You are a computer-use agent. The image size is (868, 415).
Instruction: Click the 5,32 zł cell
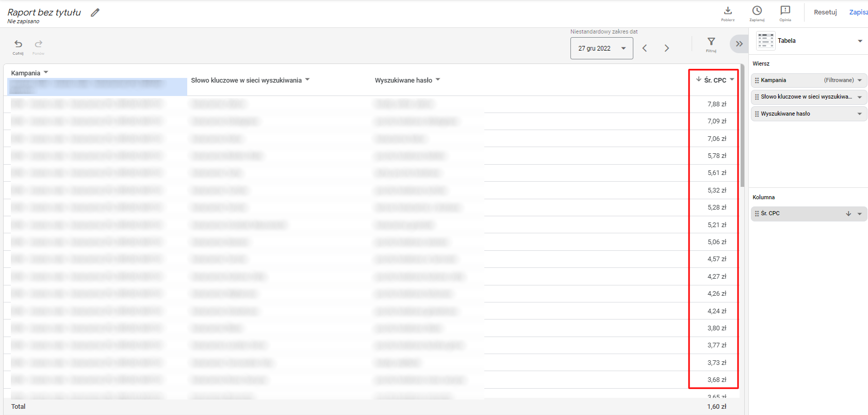716,190
